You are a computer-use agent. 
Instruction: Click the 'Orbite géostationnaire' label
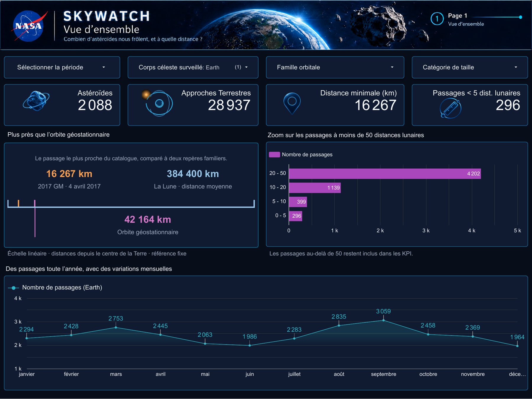pyautogui.click(x=148, y=232)
